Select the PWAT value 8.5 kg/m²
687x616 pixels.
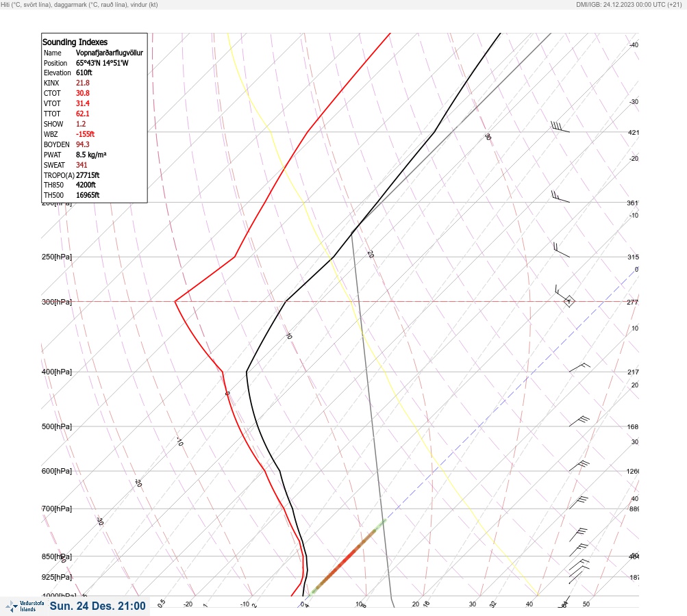(x=91, y=155)
